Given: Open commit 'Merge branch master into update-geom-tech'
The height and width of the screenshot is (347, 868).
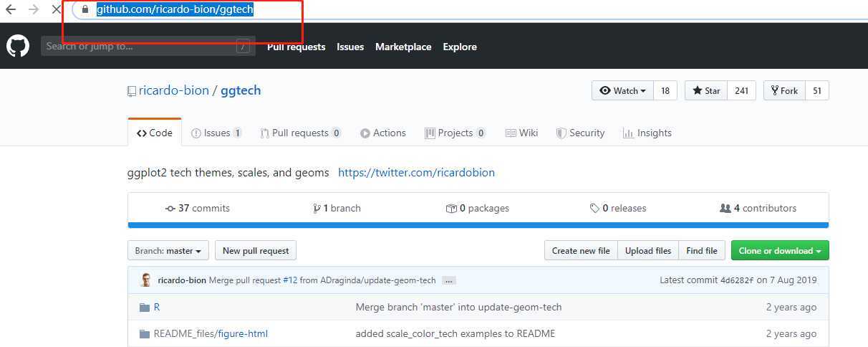Looking at the screenshot, I should pos(458,307).
